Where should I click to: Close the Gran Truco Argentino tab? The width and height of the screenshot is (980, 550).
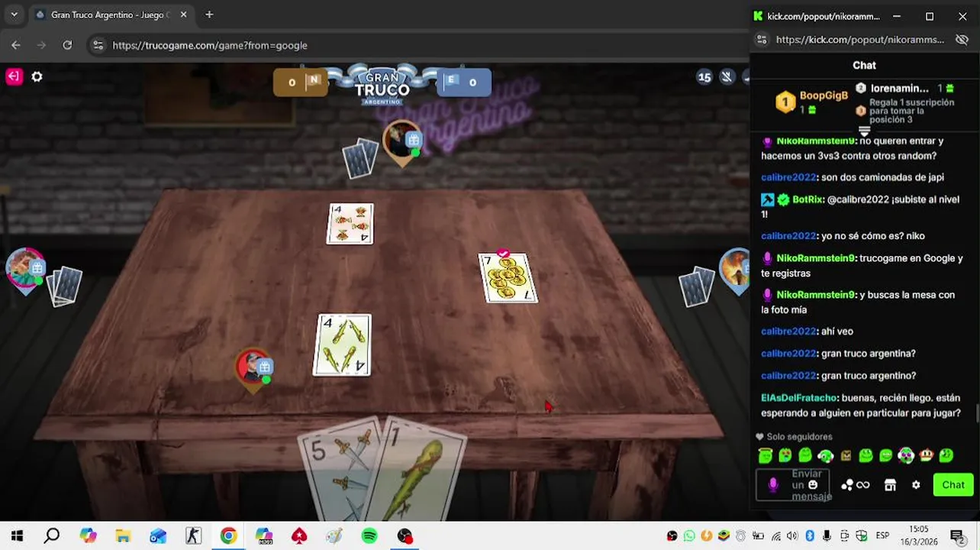click(184, 15)
